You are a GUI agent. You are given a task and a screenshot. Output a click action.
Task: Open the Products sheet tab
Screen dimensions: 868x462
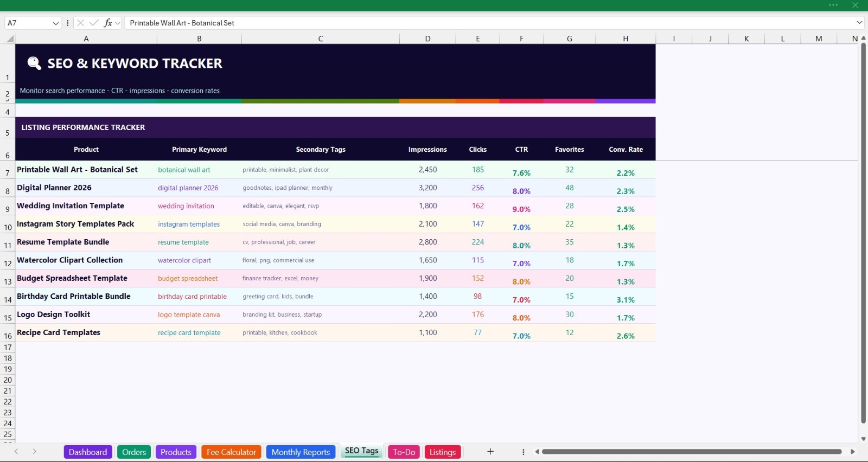click(176, 452)
